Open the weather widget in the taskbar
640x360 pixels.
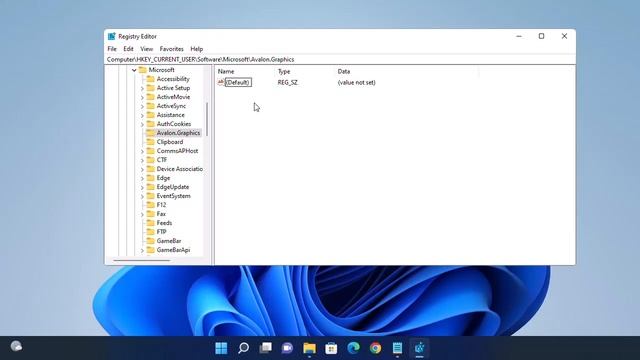click(16, 347)
